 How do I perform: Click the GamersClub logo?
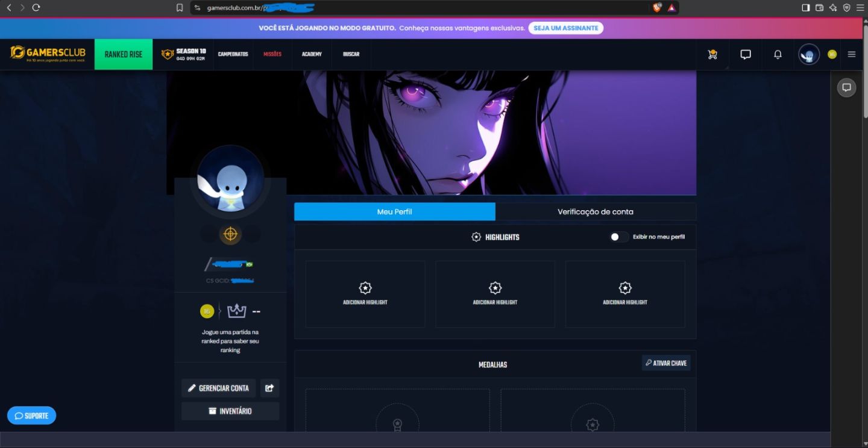[48, 54]
